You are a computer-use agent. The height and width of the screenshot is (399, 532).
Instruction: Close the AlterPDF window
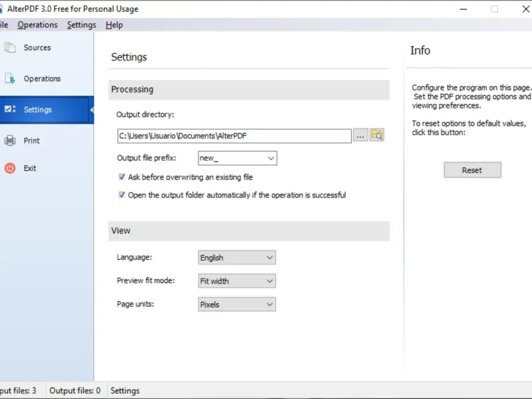click(x=525, y=9)
